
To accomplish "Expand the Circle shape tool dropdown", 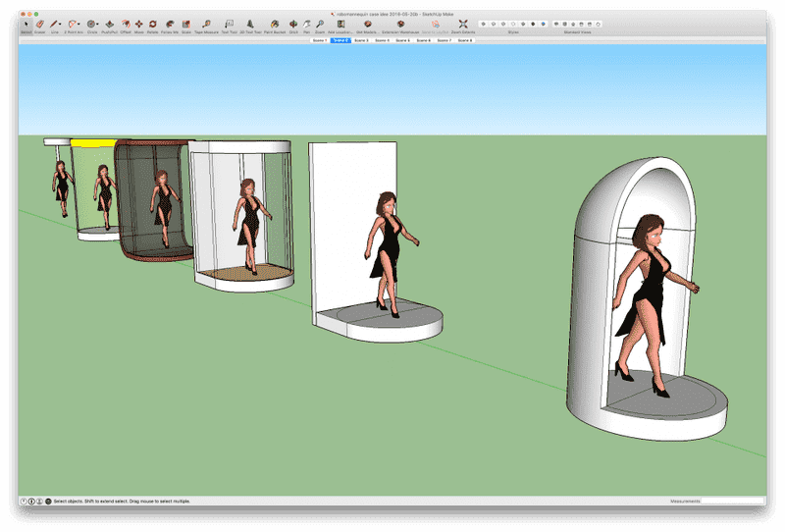I will click(x=97, y=24).
